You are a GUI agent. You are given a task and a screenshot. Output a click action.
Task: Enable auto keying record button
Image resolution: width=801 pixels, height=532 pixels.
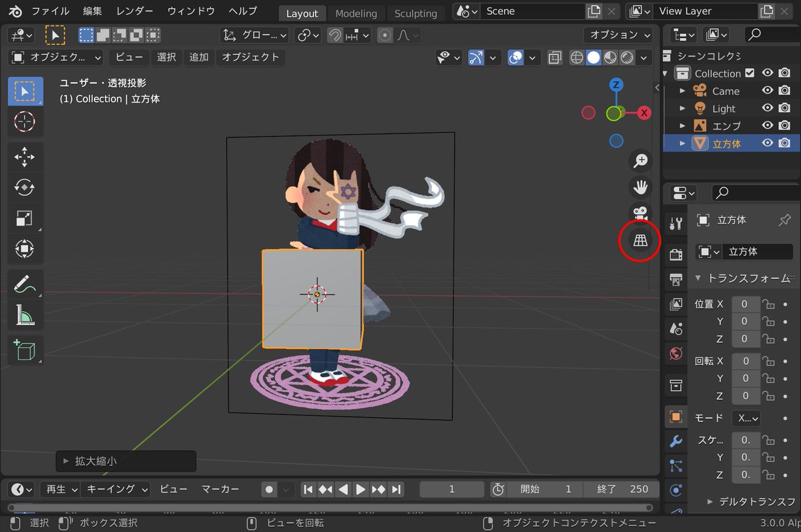269,489
